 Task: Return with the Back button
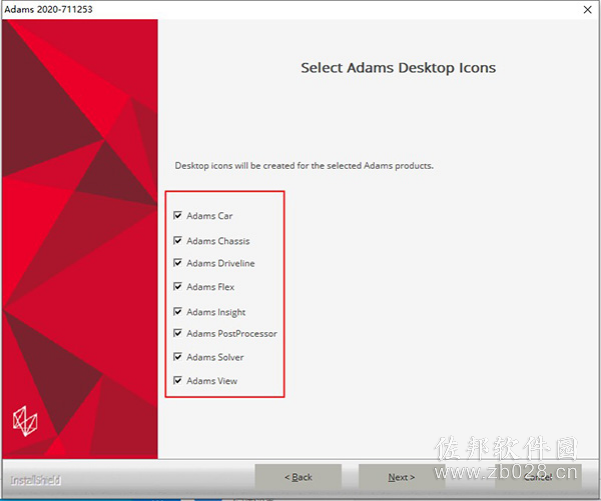coord(298,477)
